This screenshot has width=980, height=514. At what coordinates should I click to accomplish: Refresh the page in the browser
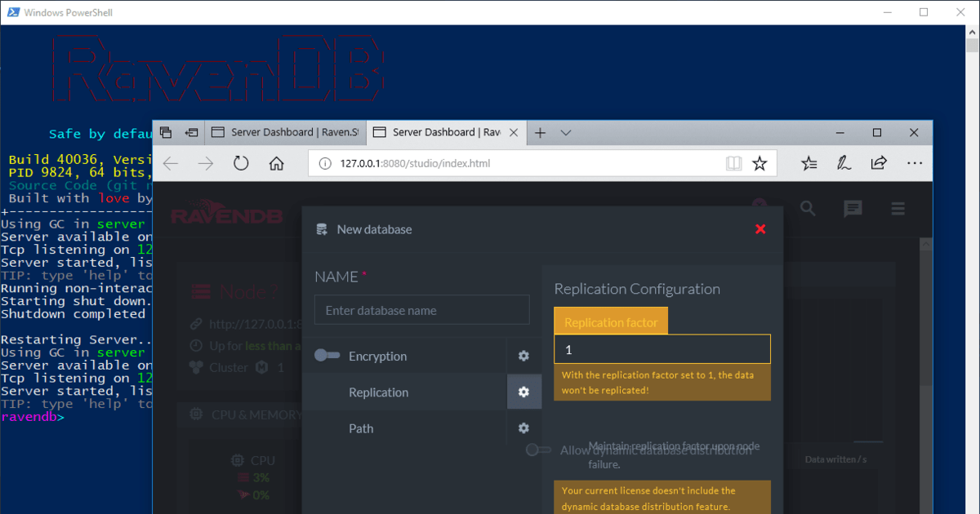[x=241, y=163]
